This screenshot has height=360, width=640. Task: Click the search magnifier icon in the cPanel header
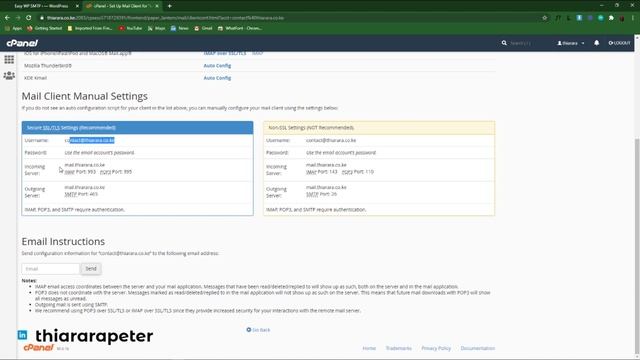point(504,43)
